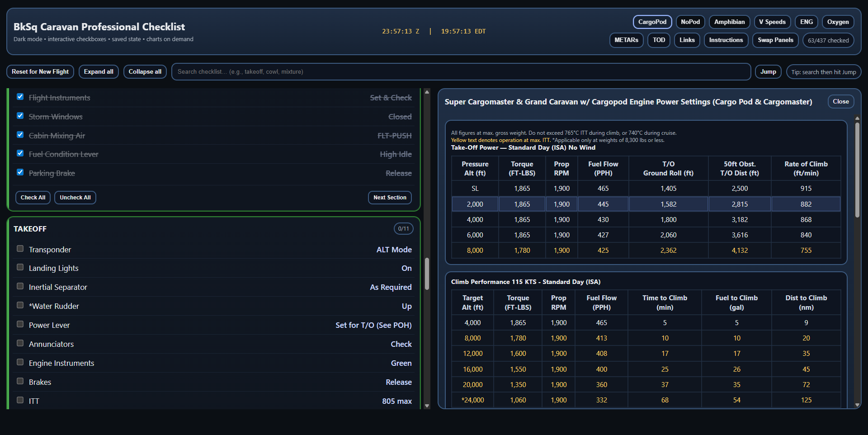This screenshot has height=435, width=868.
Task: Go to Next Section
Action: (x=390, y=198)
